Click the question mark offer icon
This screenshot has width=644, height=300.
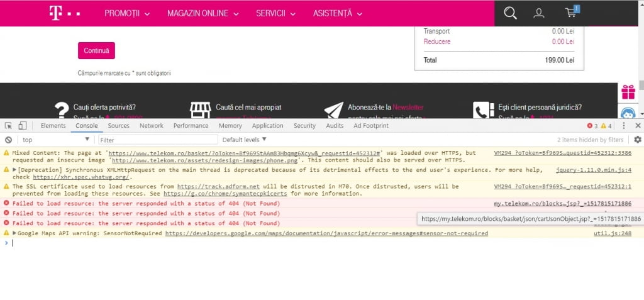click(62, 110)
